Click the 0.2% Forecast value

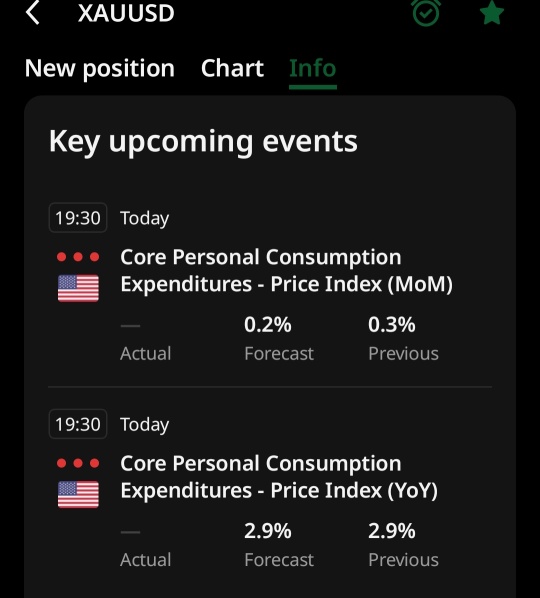(268, 325)
